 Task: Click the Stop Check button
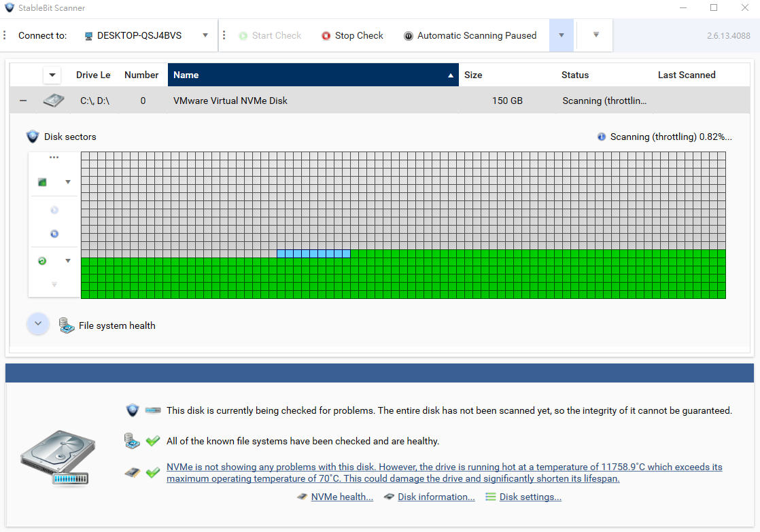(x=352, y=35)
